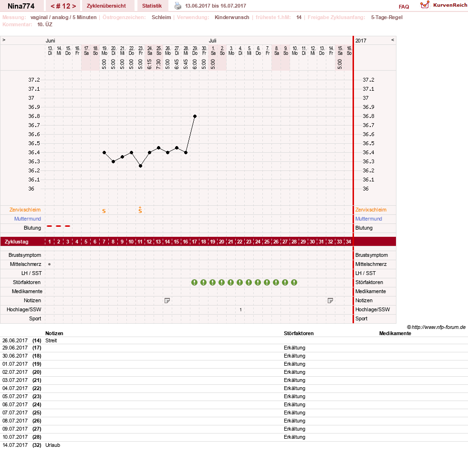Click the Medikamente column header in table
The image size is (468, 476).
[x=395, y=333]
